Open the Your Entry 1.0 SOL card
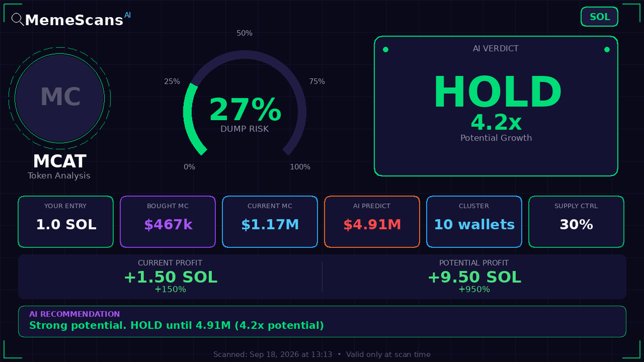 [66, 222]
